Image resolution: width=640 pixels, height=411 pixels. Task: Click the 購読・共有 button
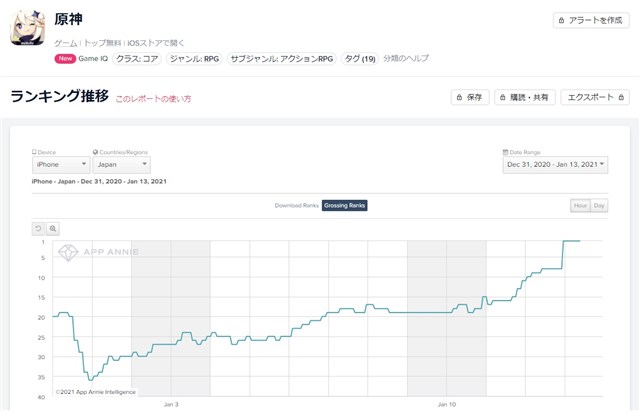click(525, 97)
